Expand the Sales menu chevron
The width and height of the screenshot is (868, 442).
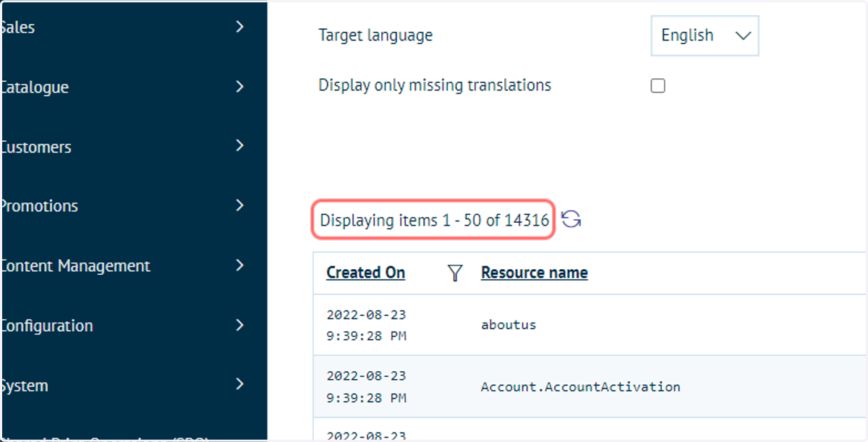click(x=240, y=27)
